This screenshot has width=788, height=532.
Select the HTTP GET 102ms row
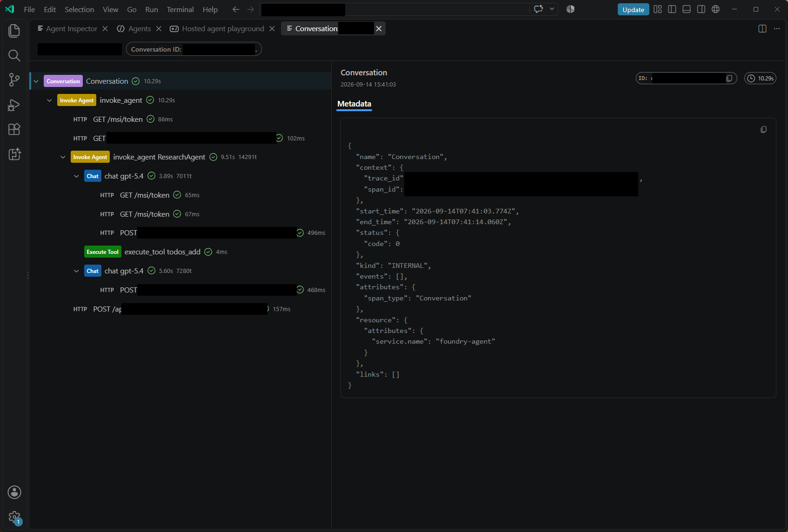click(x=180, y=139)
